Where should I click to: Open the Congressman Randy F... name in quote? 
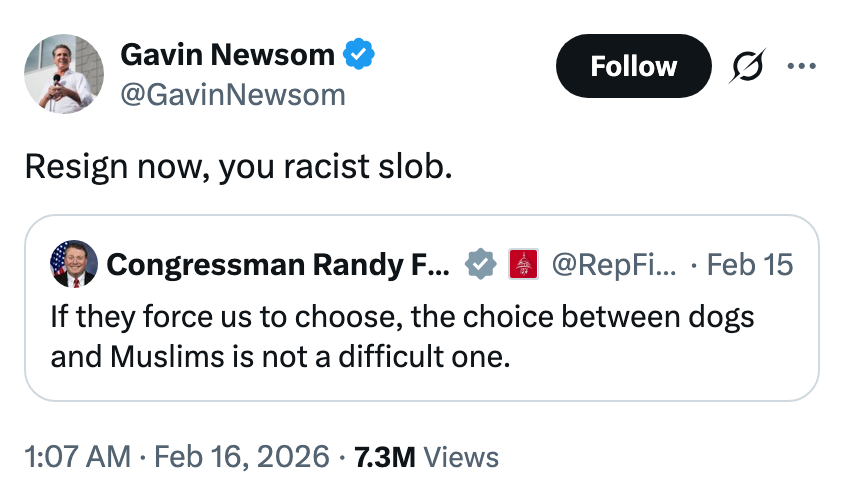click(x=278, y=265)
